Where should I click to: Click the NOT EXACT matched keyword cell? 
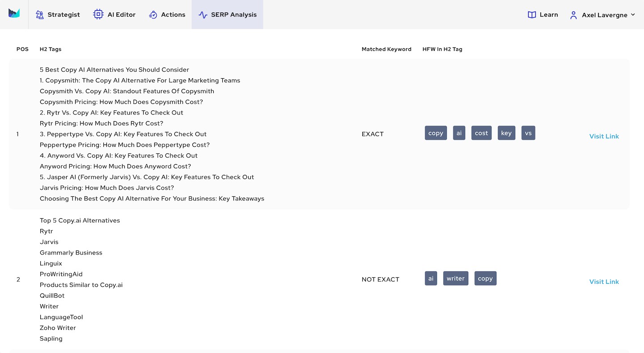tap(380, 279)
